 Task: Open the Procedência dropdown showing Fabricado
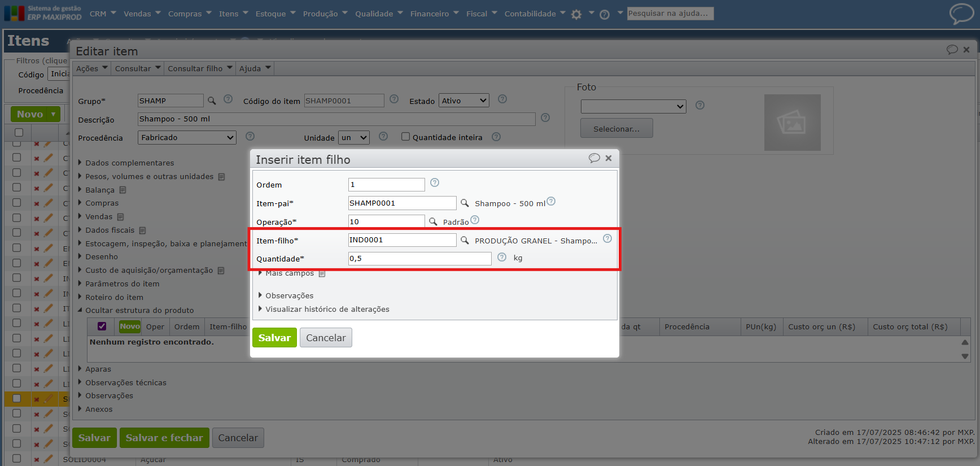click(x=187, y=137)
